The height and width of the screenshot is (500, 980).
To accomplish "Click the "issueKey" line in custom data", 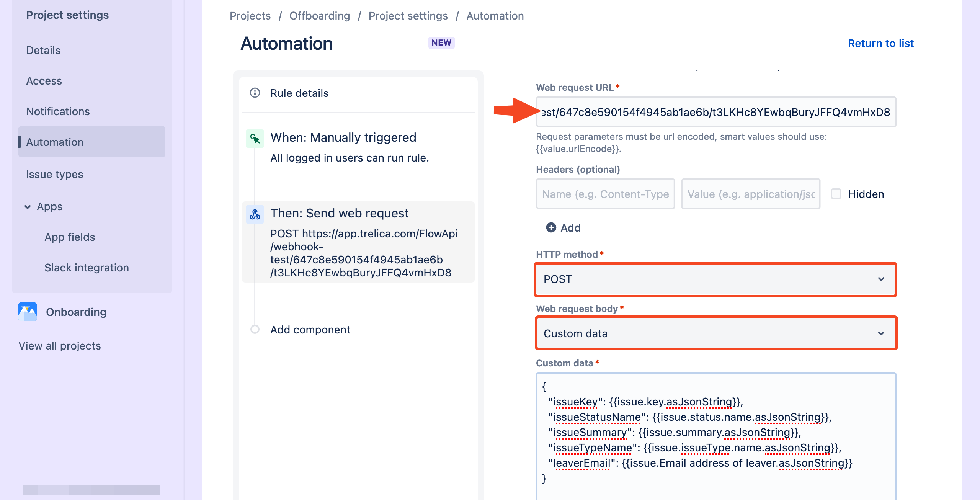I will 646,402.
